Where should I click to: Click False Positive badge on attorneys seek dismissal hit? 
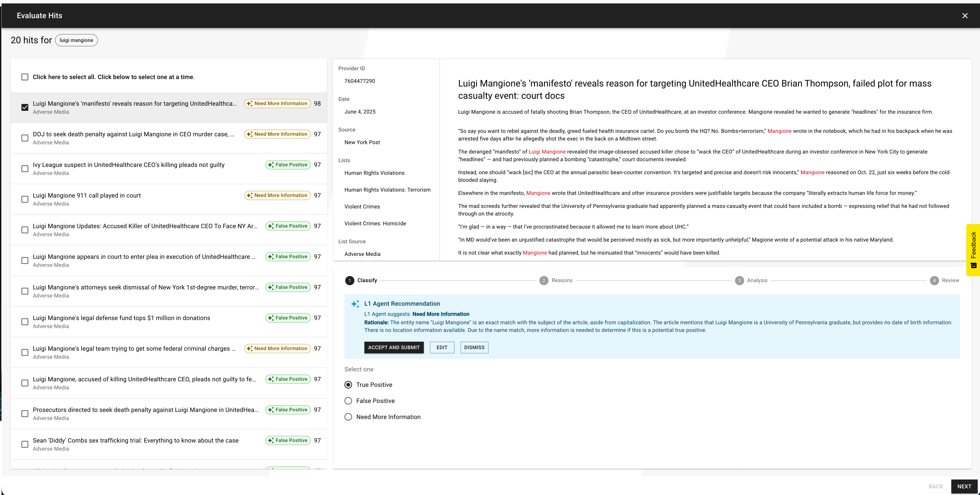click(x=288, y=287)
